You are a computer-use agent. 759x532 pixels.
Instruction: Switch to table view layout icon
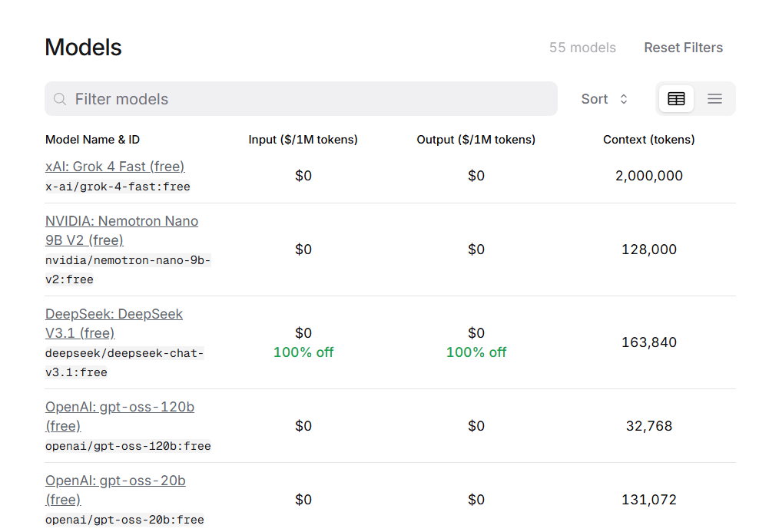(676, 99)
